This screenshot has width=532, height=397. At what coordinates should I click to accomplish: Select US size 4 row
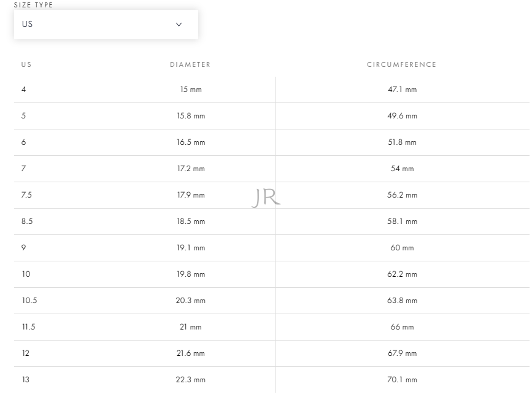[x=271, y=90]
